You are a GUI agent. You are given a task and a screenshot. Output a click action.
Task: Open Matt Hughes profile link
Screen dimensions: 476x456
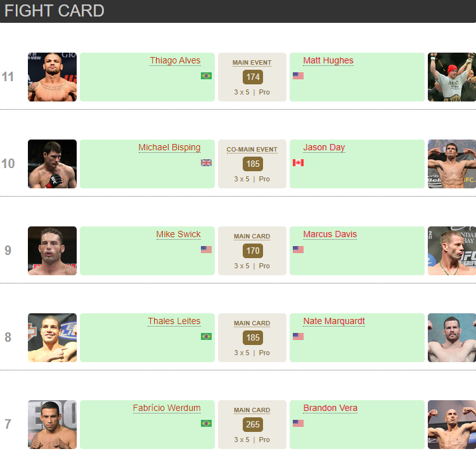(328, 61)
